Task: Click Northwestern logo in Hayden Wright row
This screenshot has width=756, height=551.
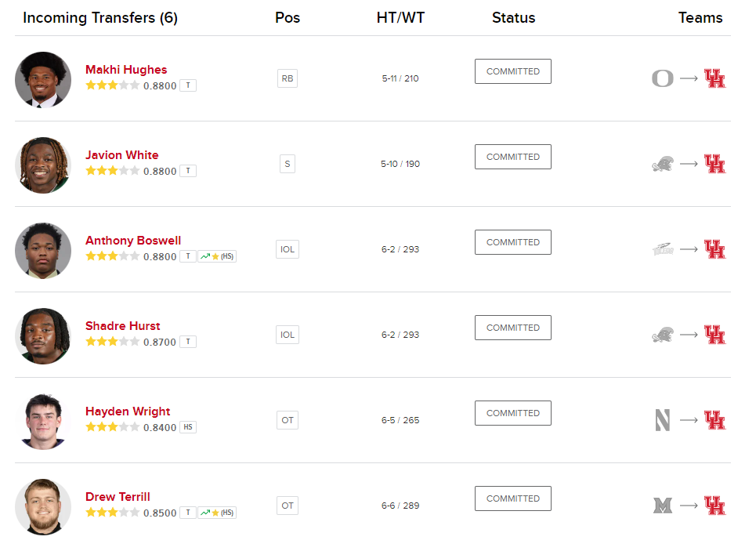Action: coord(662,420)
